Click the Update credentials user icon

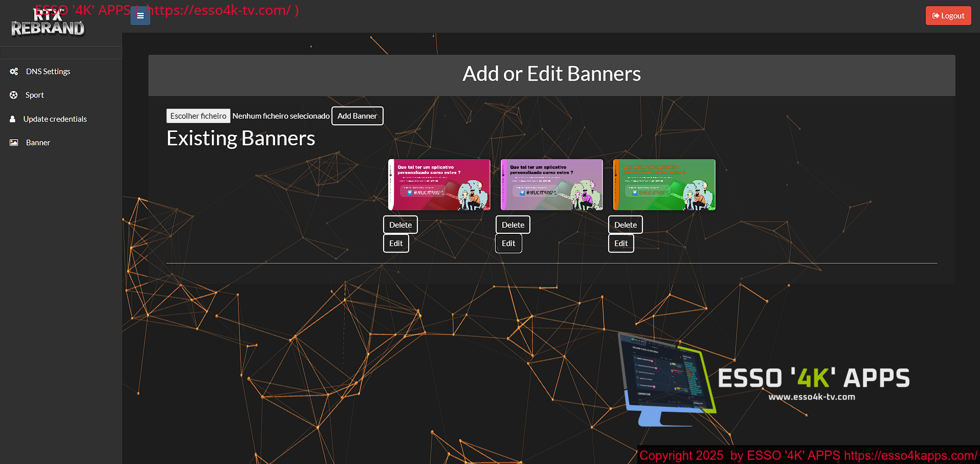[12, 119]
